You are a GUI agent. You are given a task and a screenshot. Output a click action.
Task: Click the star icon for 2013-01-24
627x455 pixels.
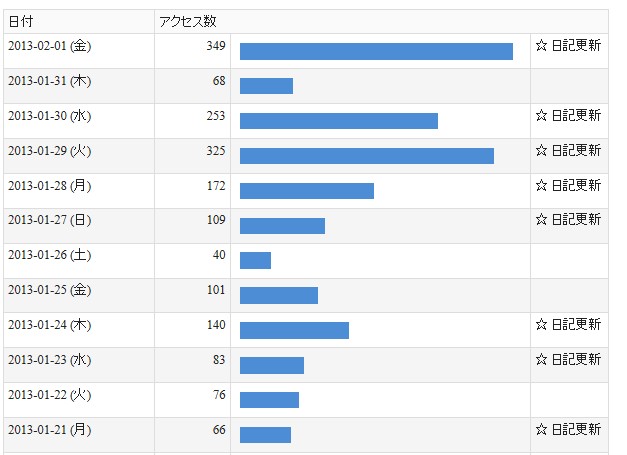[x=541, y=324]
